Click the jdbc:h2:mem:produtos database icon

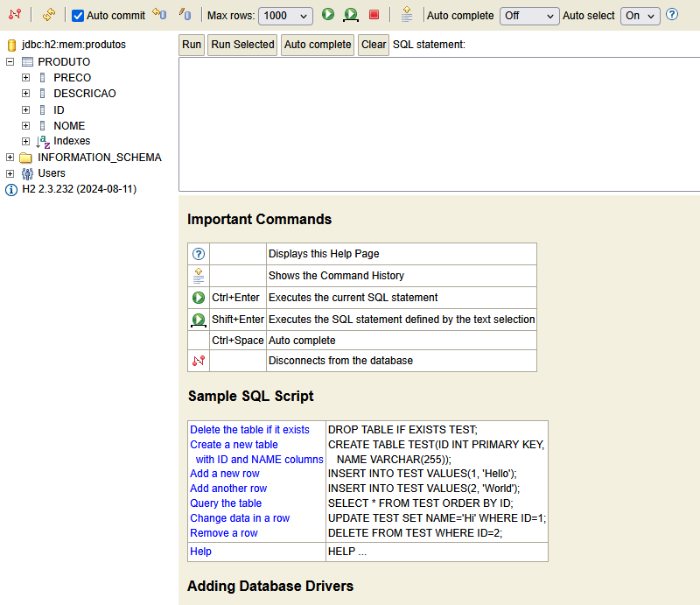11,45
